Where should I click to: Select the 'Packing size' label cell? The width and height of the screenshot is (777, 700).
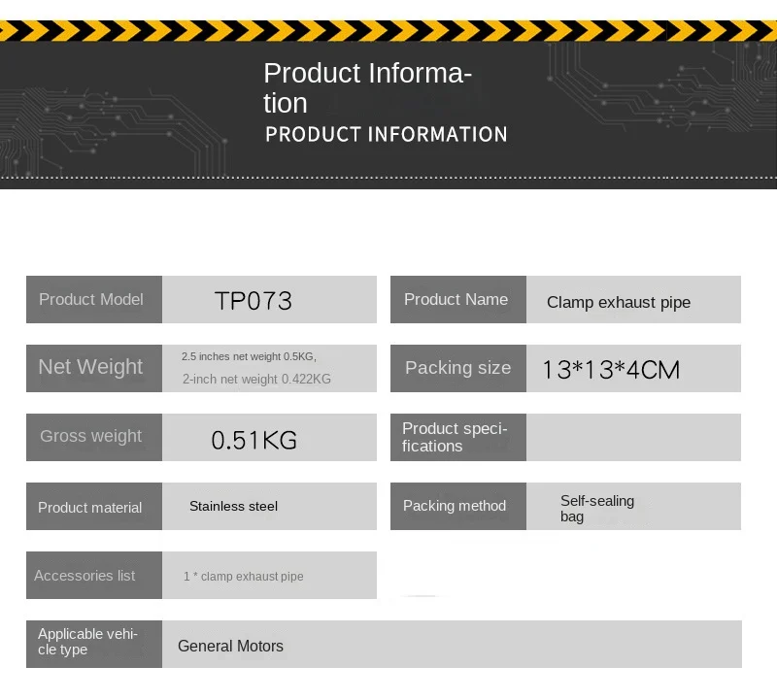click(458, 368)
